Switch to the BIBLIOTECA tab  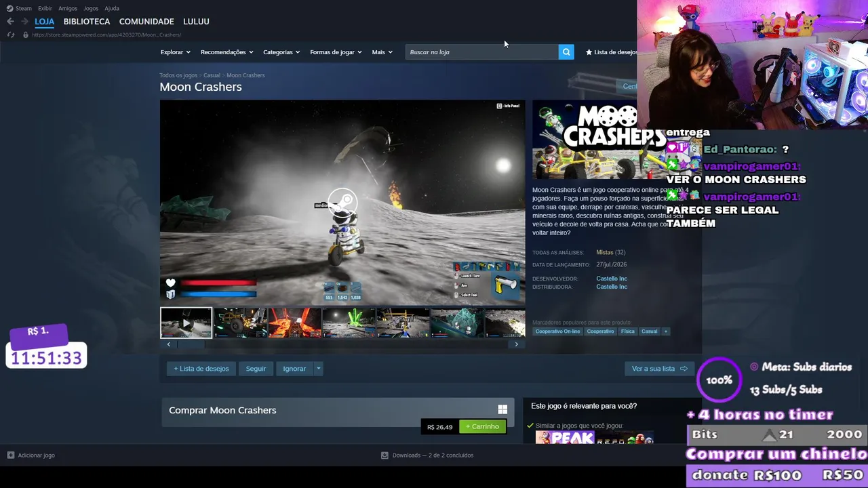pyautogui.click(x=87, y=22)
